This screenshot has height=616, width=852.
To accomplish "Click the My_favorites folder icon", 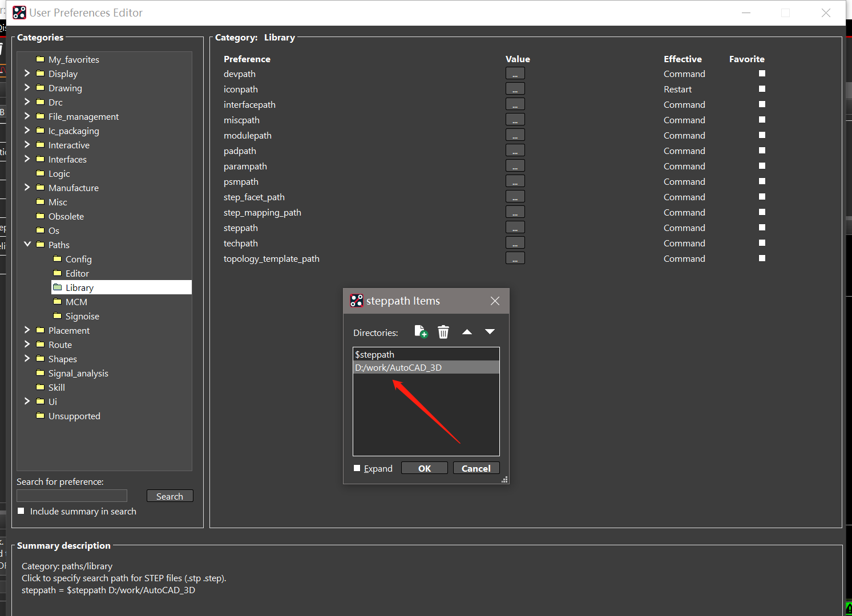I will pyautogui.click(x=40, y=59).
